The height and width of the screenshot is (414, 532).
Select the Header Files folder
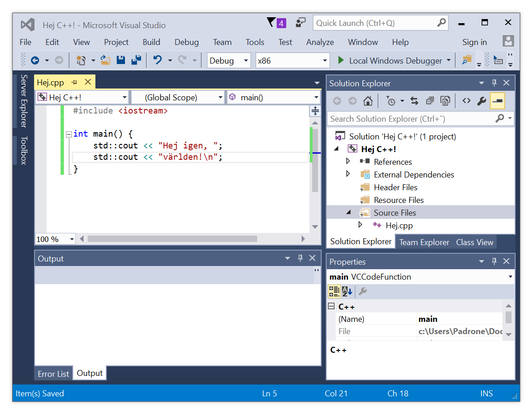(396, 187)
